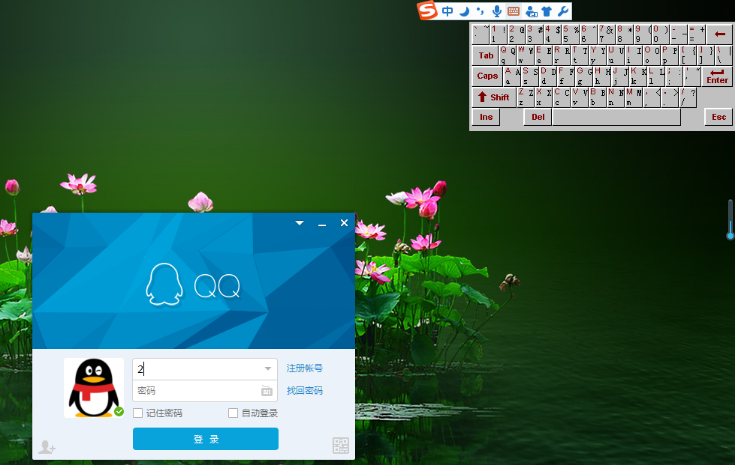This screenshot has width=735, height=465.
Task: Open Sogou wrench settings tool
Action: (562, 11)
